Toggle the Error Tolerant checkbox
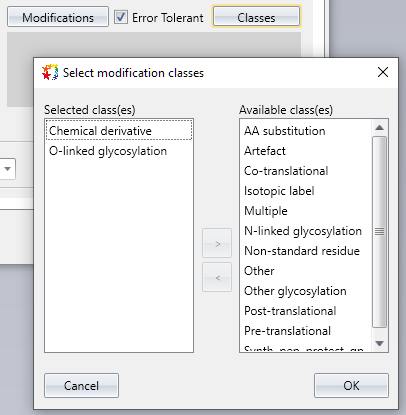 click(x=121, y=17)
